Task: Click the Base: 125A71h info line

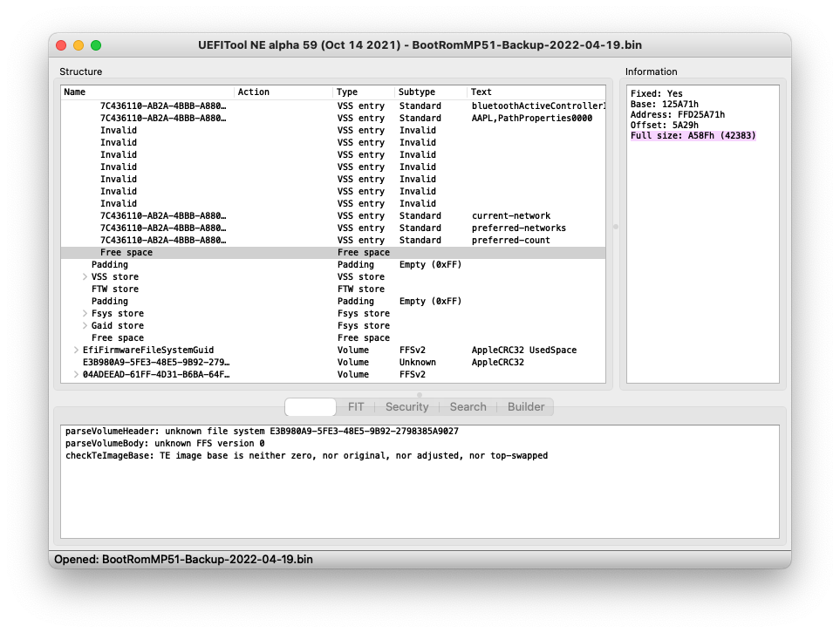Action: tap(665, 105)
